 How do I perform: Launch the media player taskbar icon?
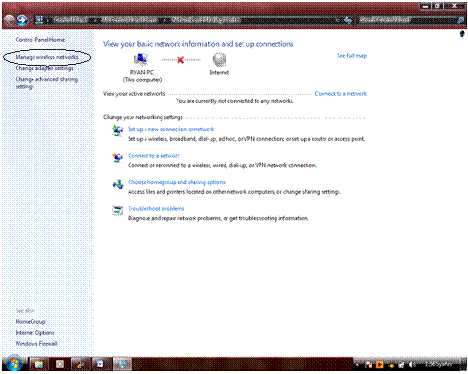coord(60,364)
